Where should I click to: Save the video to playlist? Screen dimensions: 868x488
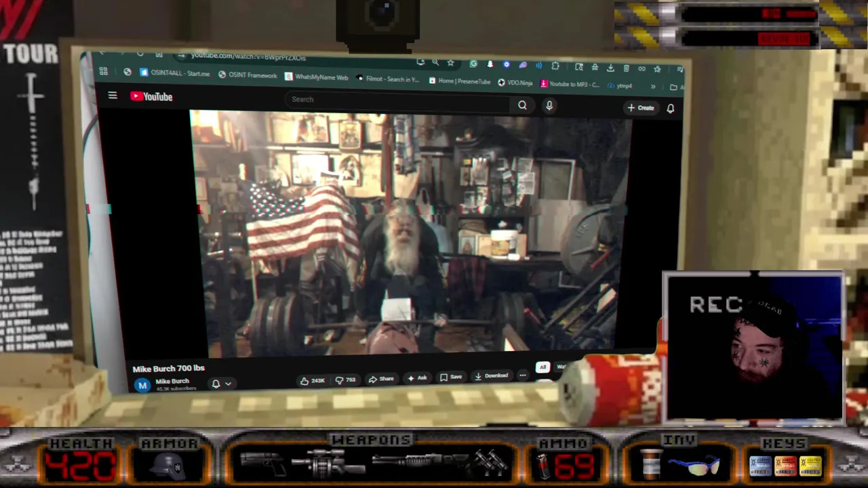click(451, 378)
